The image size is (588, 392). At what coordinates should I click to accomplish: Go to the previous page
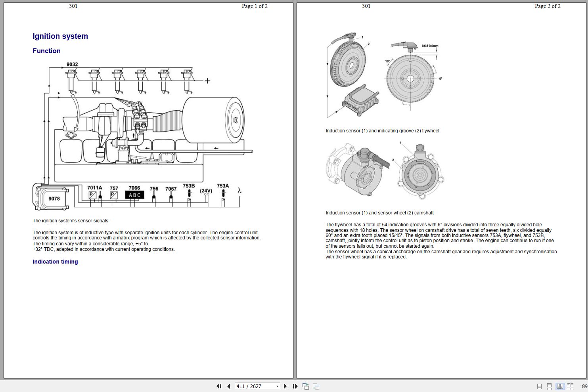point(229,386)
